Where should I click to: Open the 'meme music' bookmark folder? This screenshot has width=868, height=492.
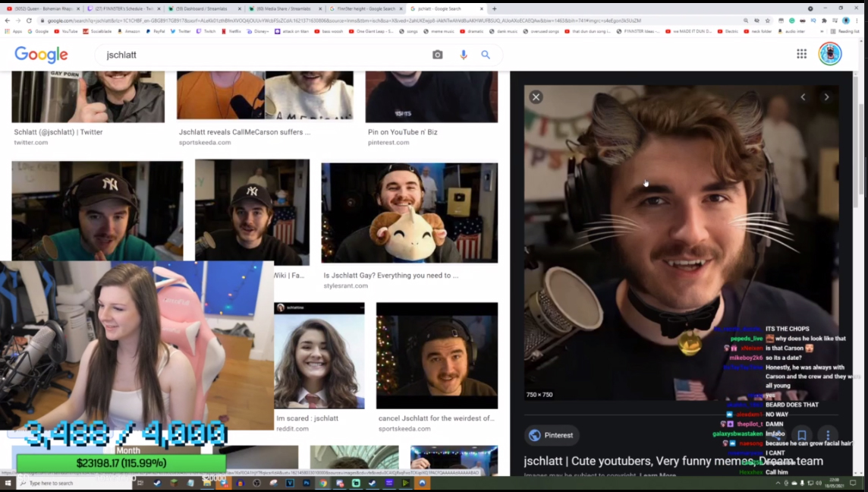[439, 32]
